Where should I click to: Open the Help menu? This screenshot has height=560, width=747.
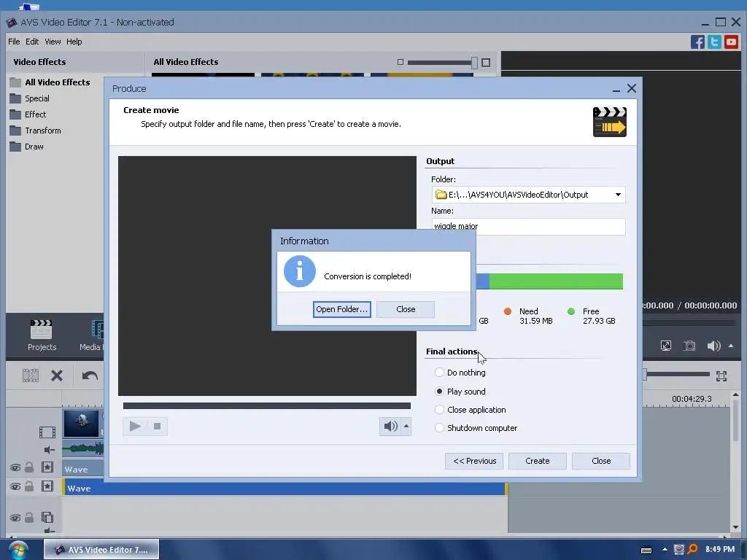(74, 42)
